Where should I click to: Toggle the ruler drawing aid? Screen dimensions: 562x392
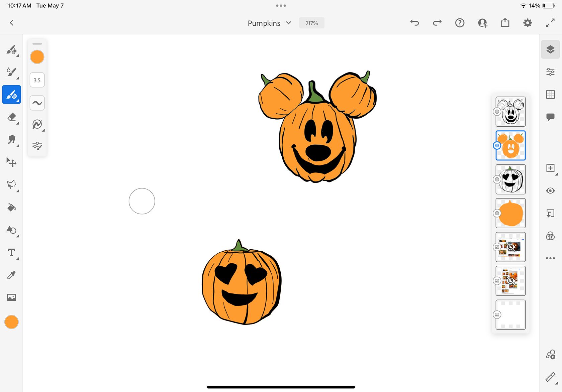550,377
